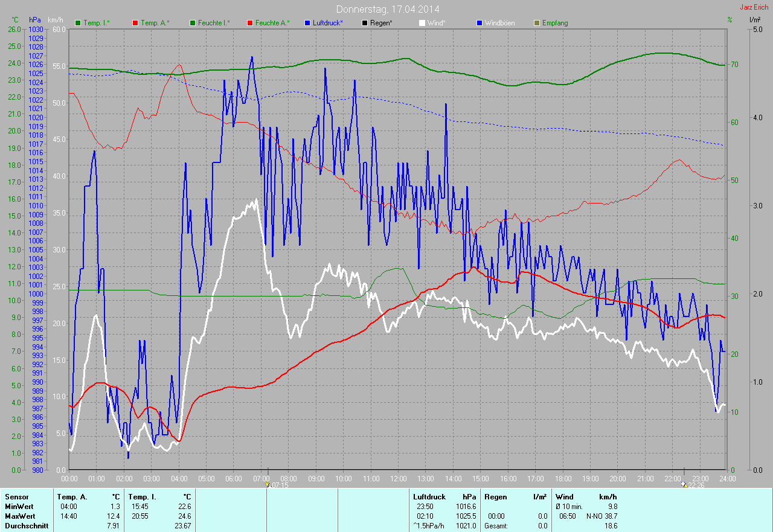Viewport: 773px width, 532px height.
Task: Click the Temp. I. maximum value 24.6
Action: click(x=184, y=516)
